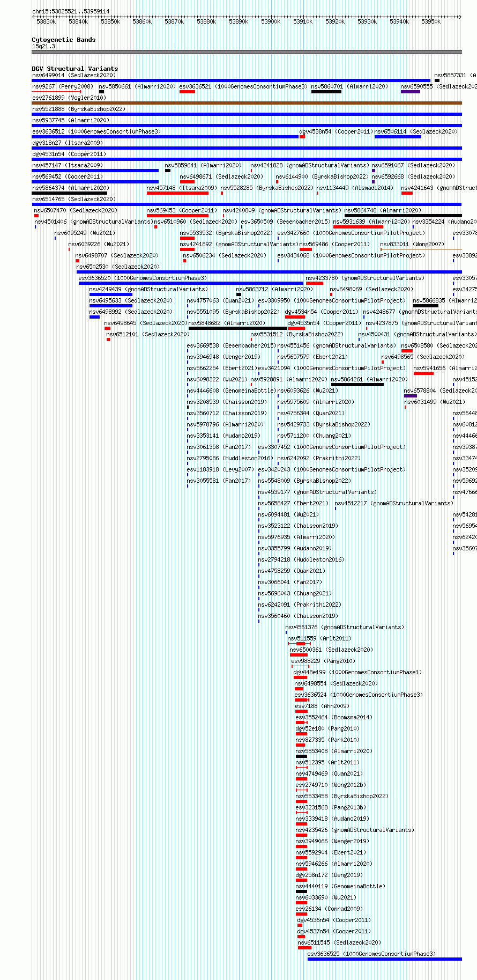Open esv26134 (Conrad2009) variant
This screenshot has width=477, height=980.
click(x=330, y=909)
